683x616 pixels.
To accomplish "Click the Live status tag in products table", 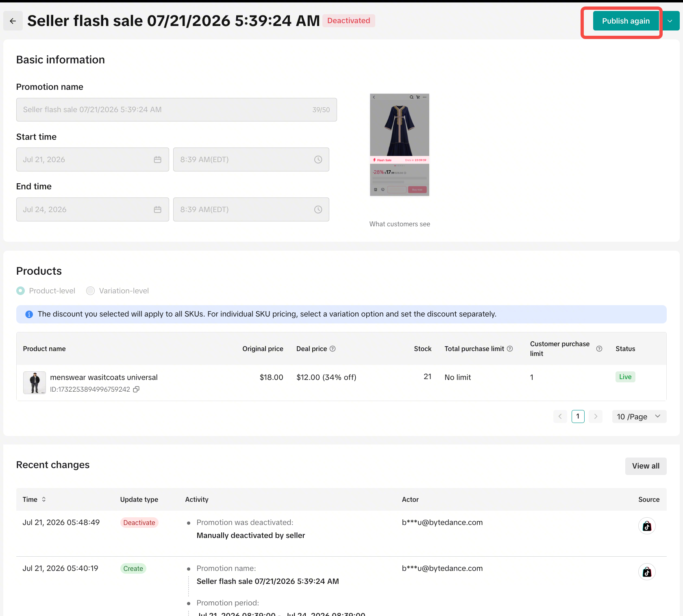I will (x=625, y=377).
